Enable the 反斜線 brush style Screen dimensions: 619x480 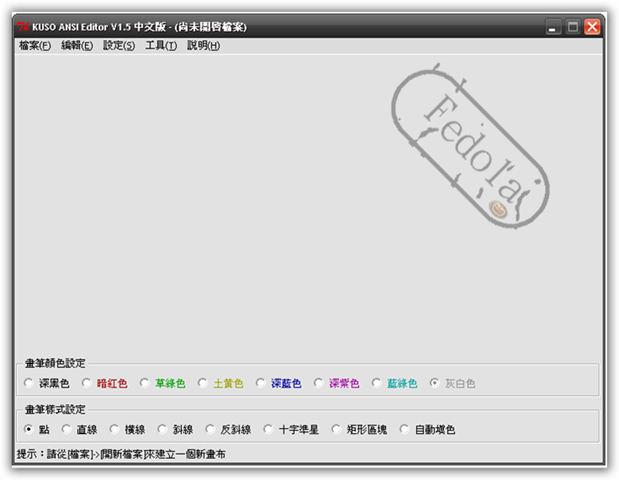[x=211, y=430]
